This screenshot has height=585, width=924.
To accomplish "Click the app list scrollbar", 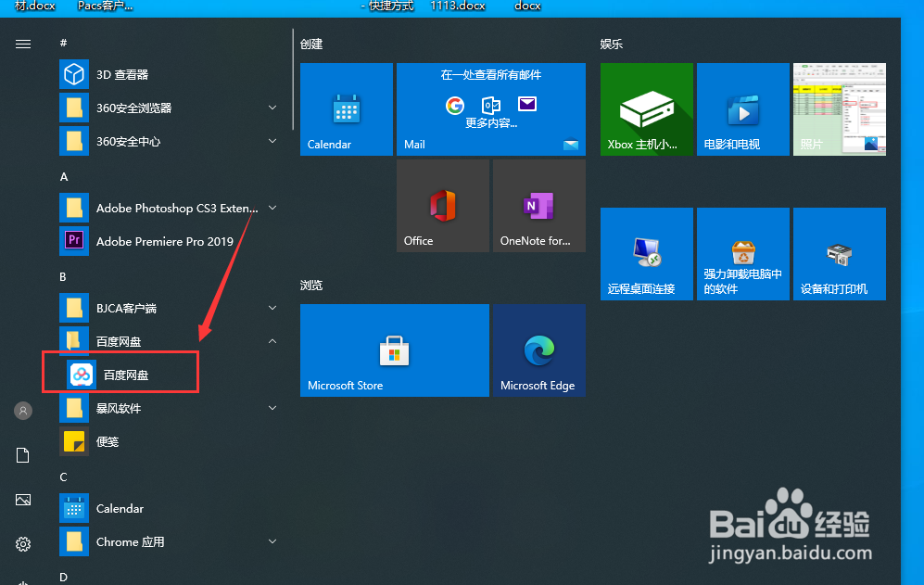I will (292, 80).
